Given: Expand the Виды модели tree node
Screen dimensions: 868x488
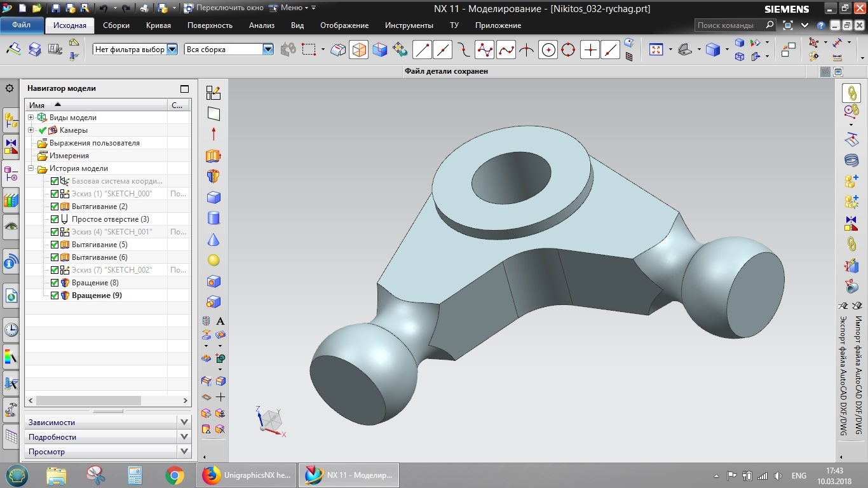Looking at the screenshot, I should 31,118.
